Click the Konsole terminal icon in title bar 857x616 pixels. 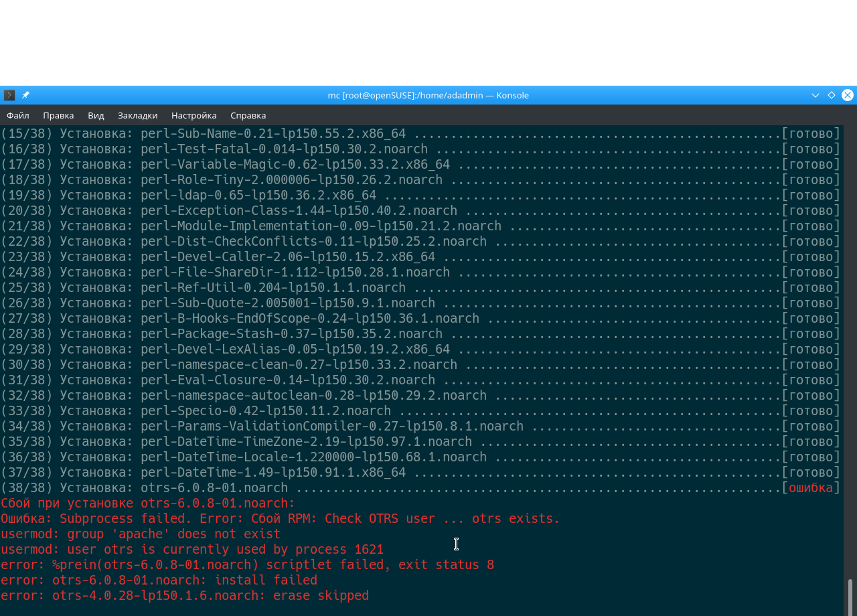pyautogui.click(x=9, y=95)
